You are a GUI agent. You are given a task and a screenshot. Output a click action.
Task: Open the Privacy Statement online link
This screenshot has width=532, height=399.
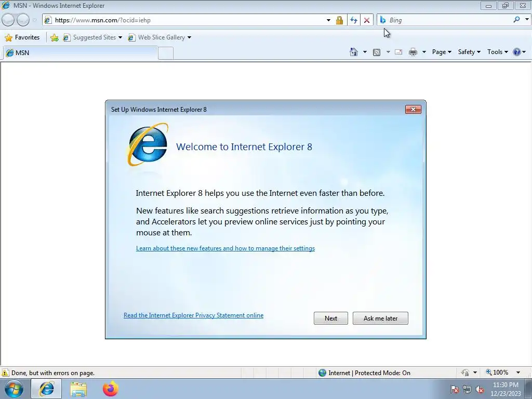pyautogui.click(x=193, y=315)
